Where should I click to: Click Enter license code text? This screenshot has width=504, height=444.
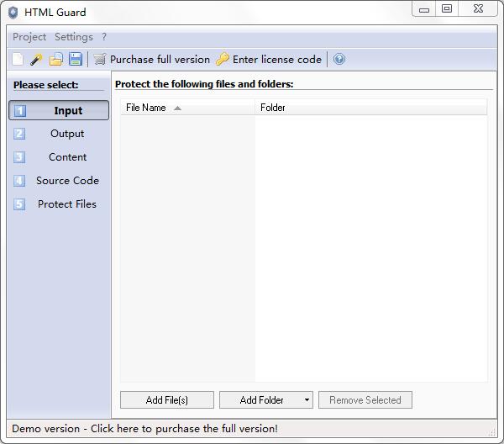coord(277,60)
